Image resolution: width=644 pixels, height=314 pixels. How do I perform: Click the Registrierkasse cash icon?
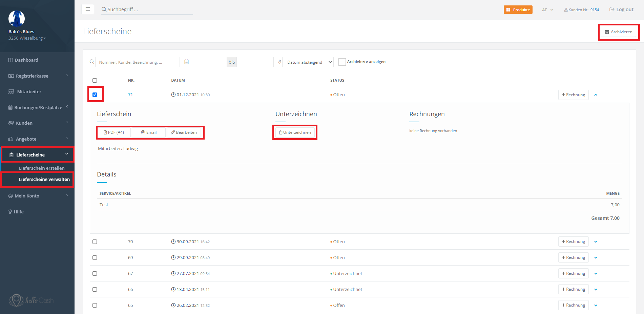pyautogui.click(x=11, y=76)
